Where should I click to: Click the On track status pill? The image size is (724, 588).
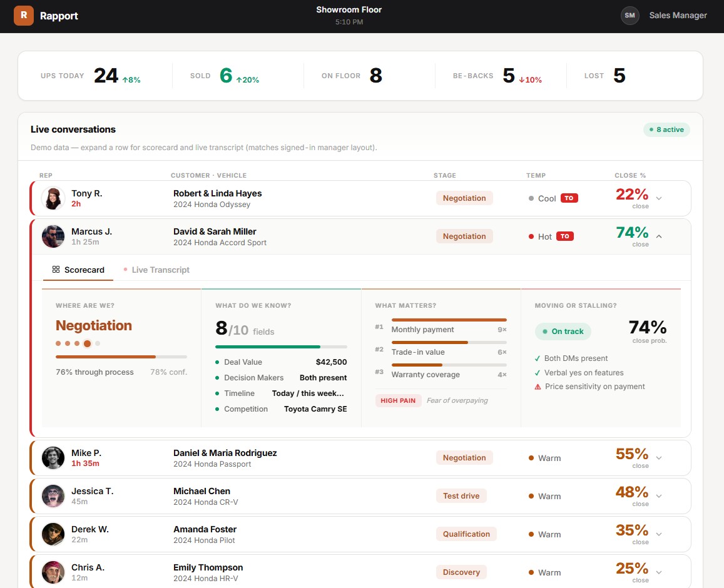pos(563,331)
